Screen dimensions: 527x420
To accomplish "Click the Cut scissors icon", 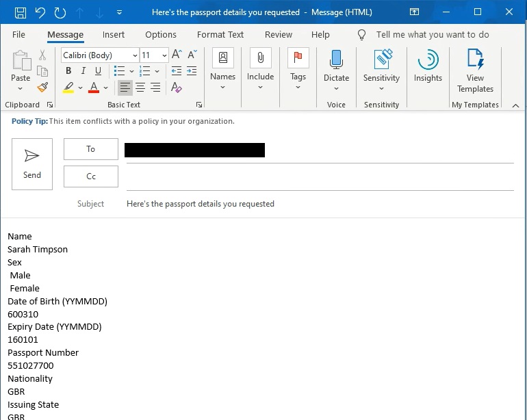I will click(42, 55).
